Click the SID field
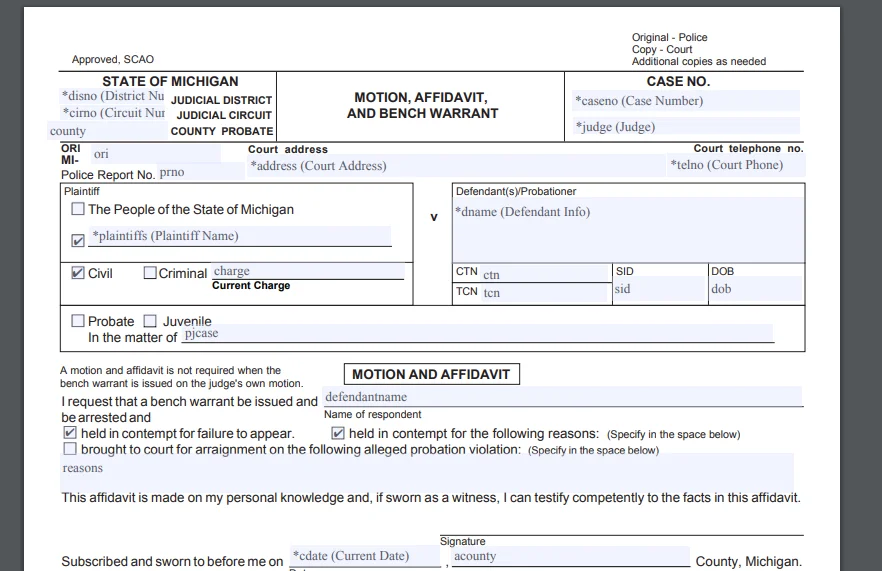 coord(659,289)
